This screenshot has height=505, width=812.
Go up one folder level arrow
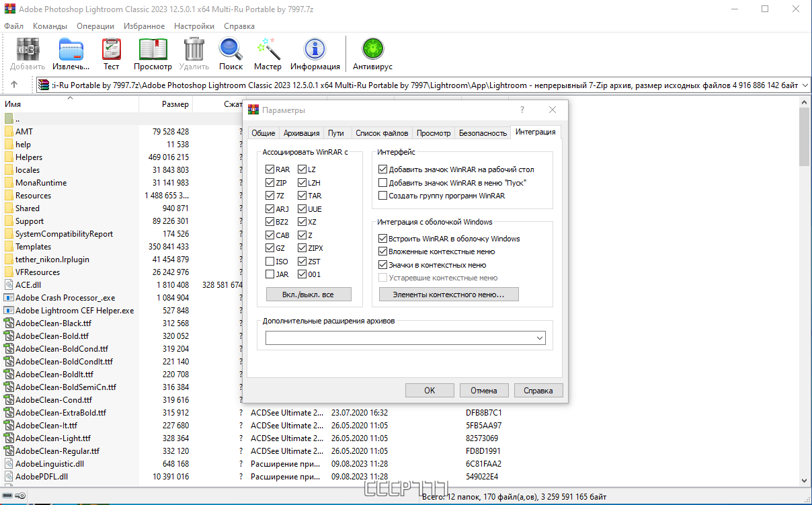pos(14,85)
